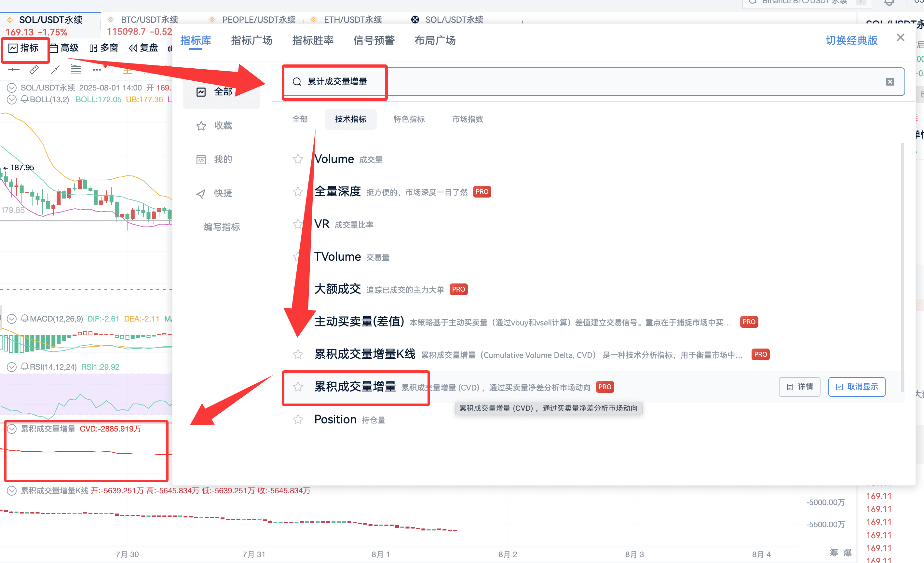This screenshot has width=924, height=563.
Task: Collapse the 累积成交量增量 CVD pane
Action: point(12,429)
